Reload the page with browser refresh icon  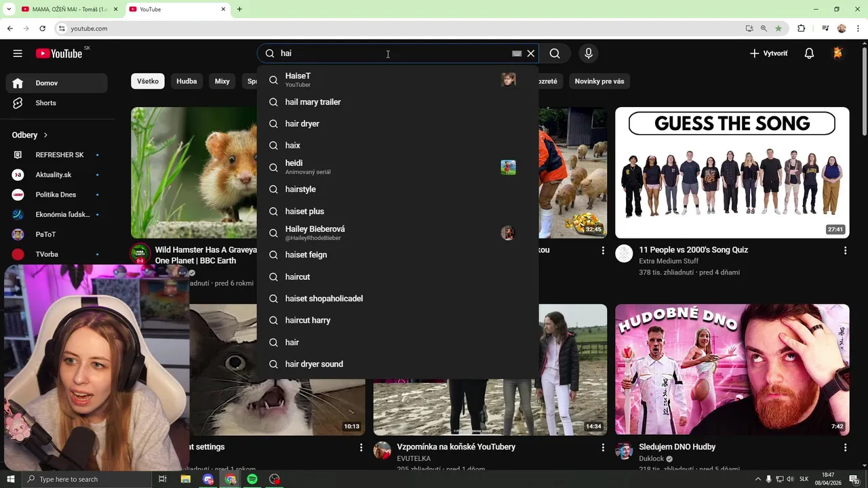coord(42,28)
